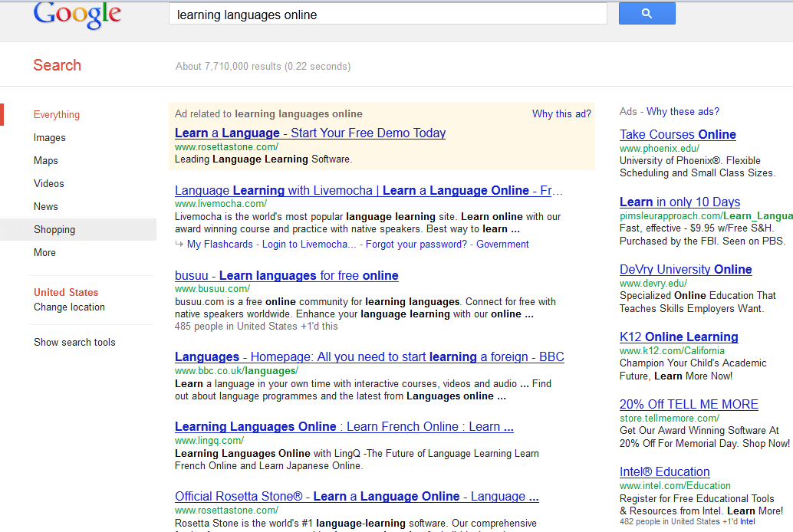Open '20% Off TELL ME MORE' ad

(689, 405)
